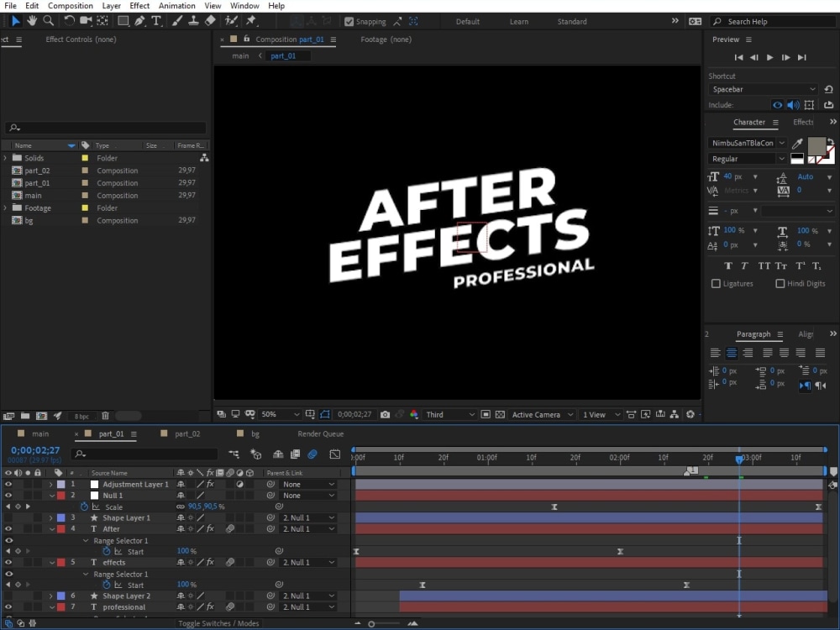This screenshot has height=630, width=840.
Task: Toggle the Snapping checkbox
Action: click(349, 22)
